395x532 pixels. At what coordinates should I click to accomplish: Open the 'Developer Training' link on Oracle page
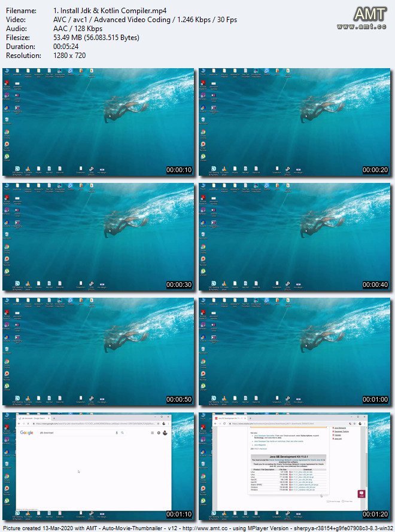[341, 432]
